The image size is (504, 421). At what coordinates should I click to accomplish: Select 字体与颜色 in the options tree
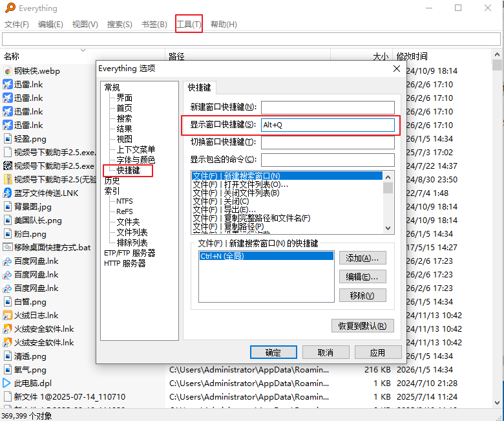(136, 160)
